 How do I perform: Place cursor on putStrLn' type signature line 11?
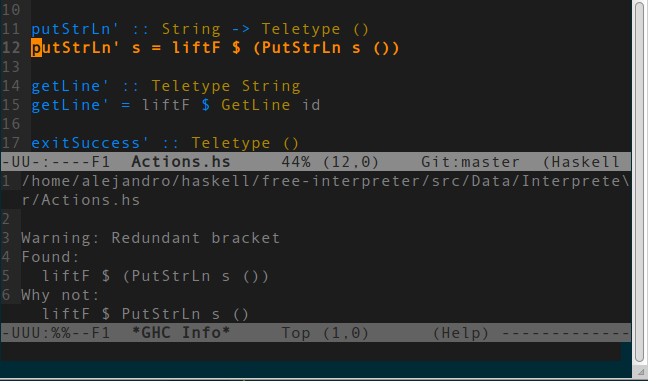[200, 29]
